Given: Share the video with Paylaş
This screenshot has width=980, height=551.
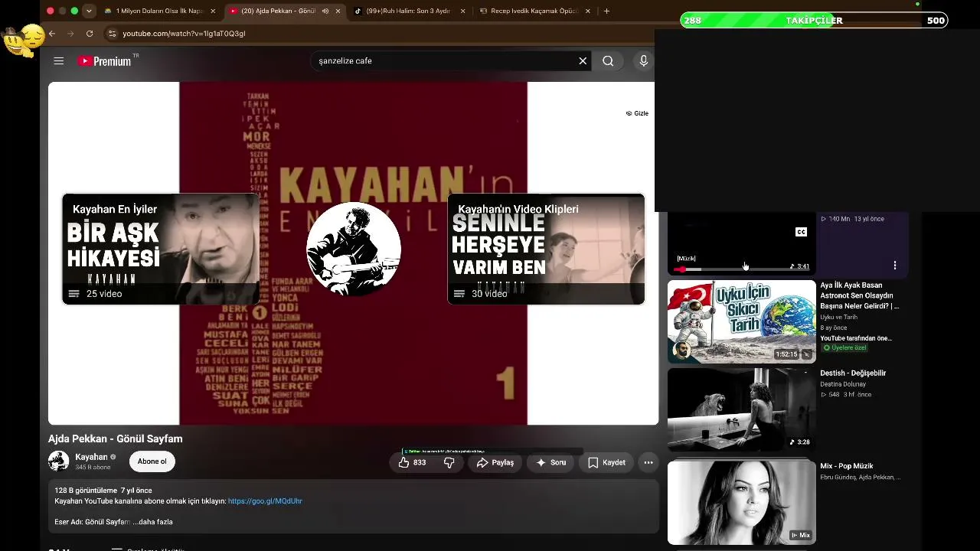Looking at the screenshot, I should tap(495, 462).
